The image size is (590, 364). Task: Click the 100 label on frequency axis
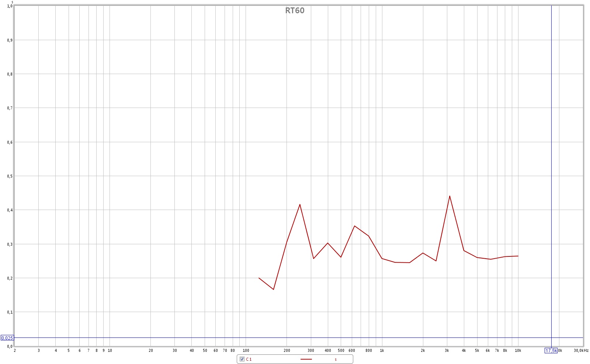[x=246, y=350]
